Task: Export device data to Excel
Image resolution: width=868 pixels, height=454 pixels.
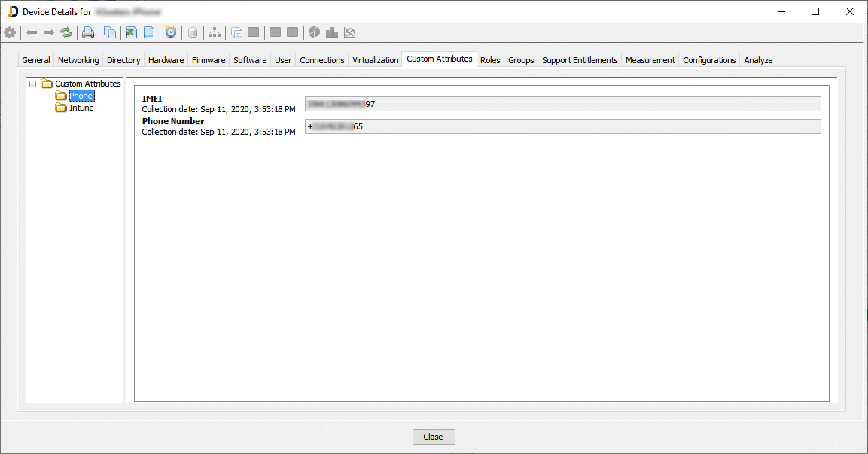Action: click(x=129, y=32)
